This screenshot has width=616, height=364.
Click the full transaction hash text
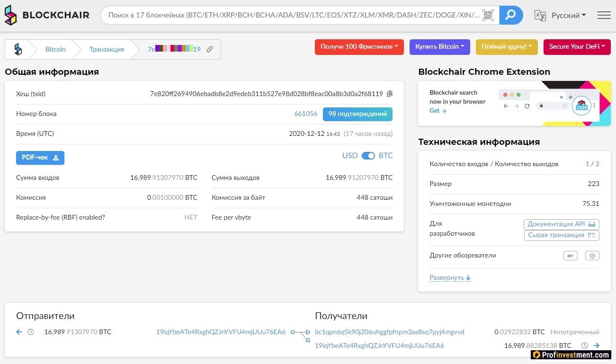pos(267,94)
